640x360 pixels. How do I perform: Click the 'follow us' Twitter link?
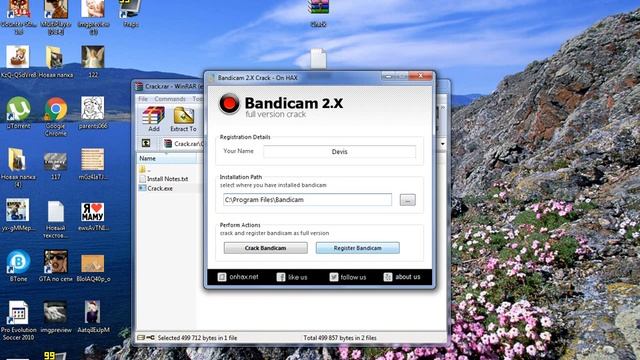click(x=348, y=277)
